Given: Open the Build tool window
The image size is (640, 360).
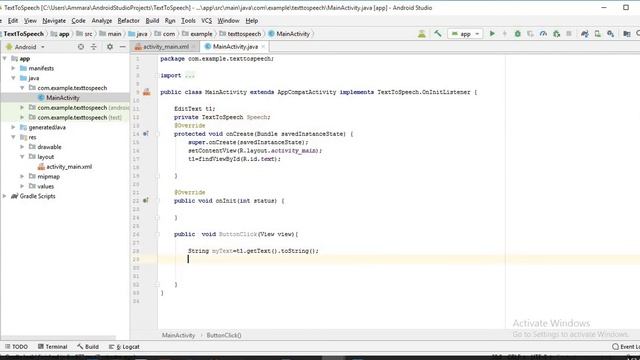Looking at the screenshot, I should pos(88,347).
